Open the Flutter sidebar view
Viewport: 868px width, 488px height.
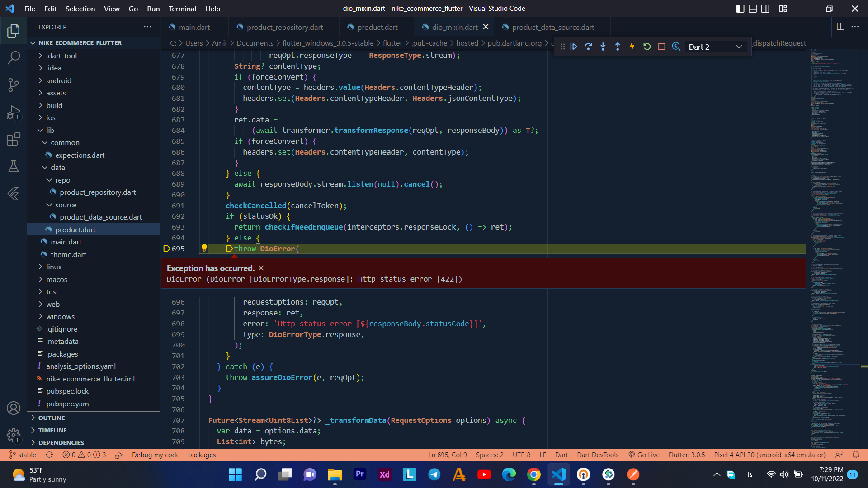click(14, 193)
